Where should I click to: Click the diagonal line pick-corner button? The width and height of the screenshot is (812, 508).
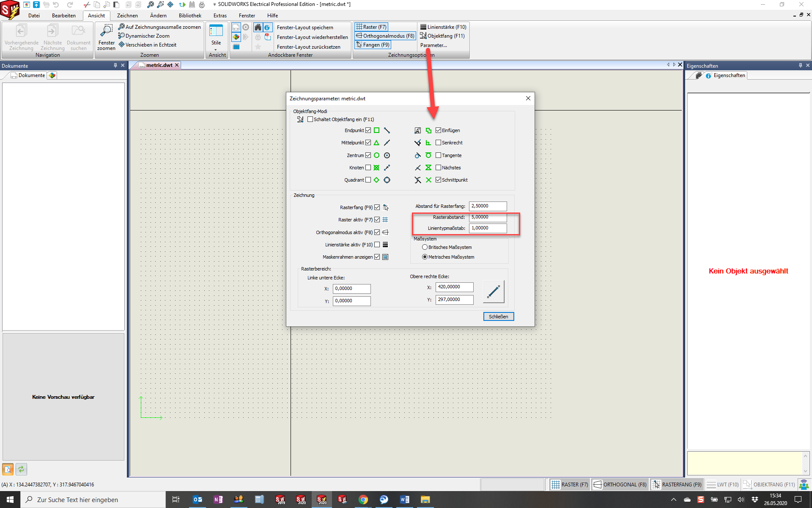493,292
